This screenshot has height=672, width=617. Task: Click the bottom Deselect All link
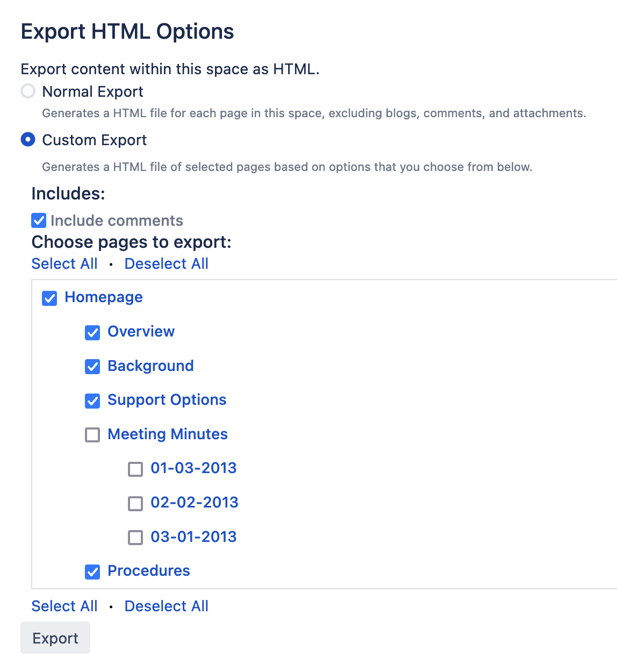[x=167, y=606]
